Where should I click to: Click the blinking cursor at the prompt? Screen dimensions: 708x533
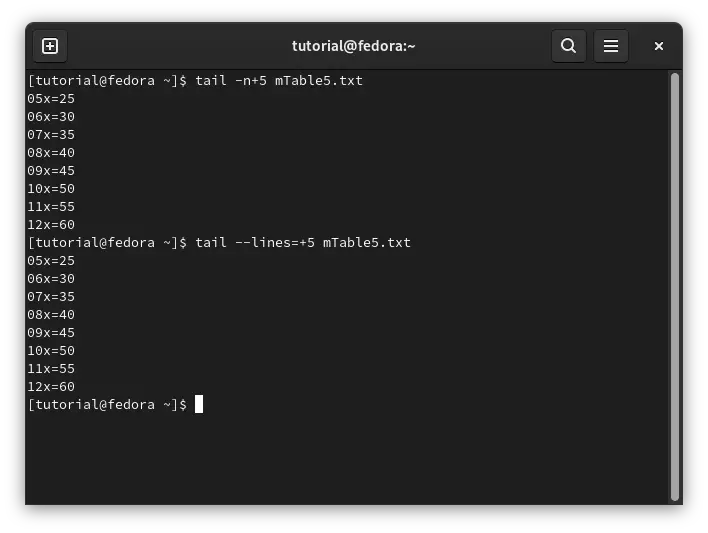pyautogui.click(x=199, y=404)
